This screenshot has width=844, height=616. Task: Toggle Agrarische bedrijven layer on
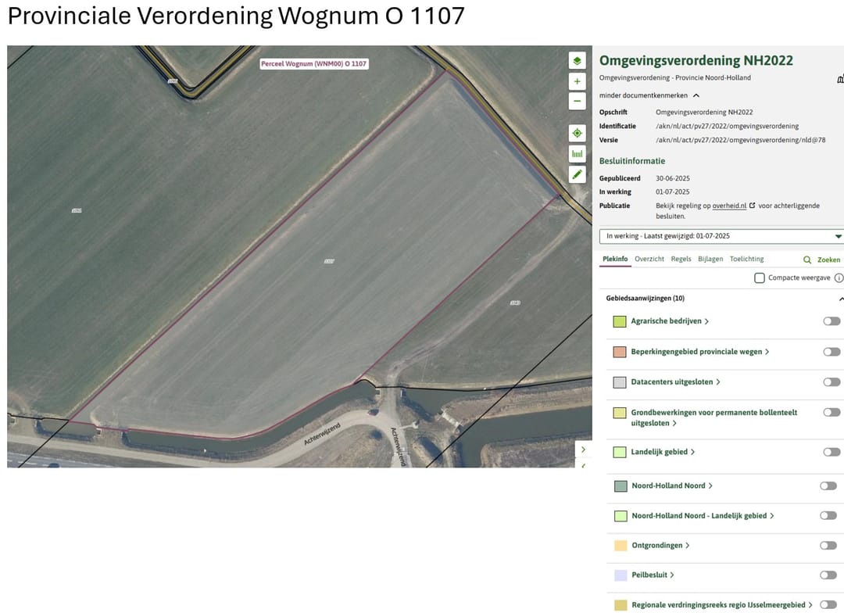click(x=831, y=321)
